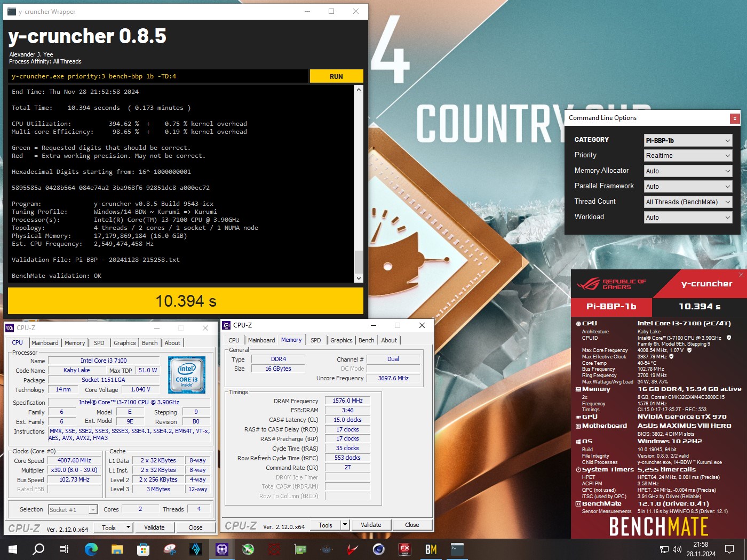Viewport: 747px width, 560px height.
Task: Click the Motherboard section icon in BenchMate
Action: point(578,426)
